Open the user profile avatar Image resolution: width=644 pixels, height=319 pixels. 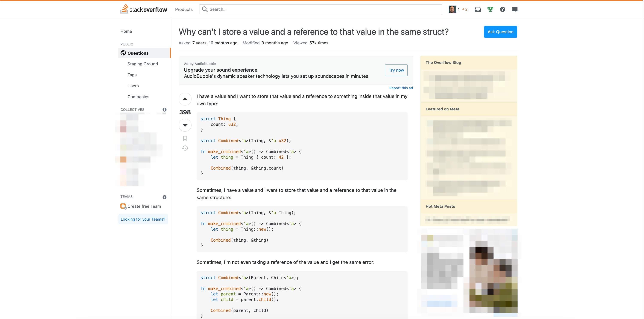coord(452,9)
